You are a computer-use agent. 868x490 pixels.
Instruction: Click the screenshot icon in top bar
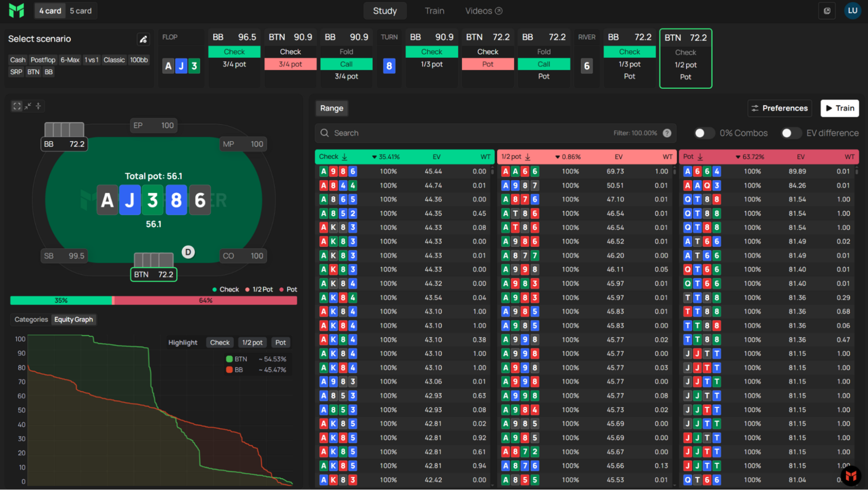pyautogui.click(x=827, y=11)
